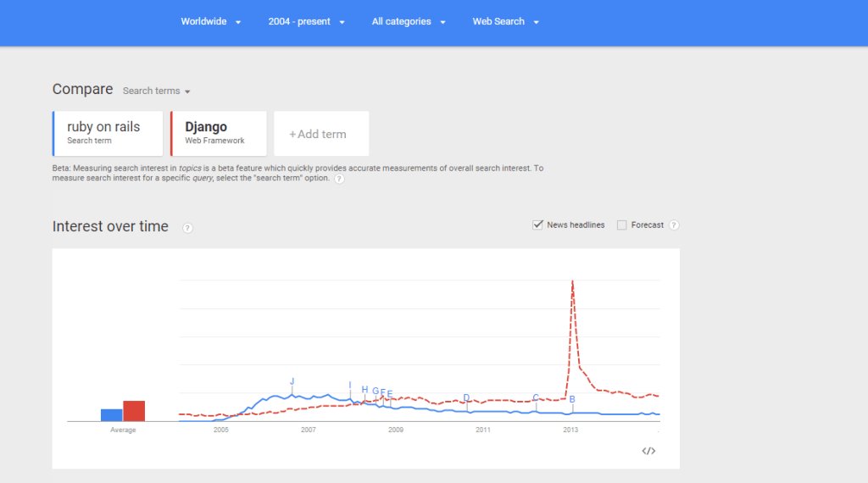Screen dimensions: 868x483
Task: Open the Web Search type dropdown
Action: tap(505, 21)
